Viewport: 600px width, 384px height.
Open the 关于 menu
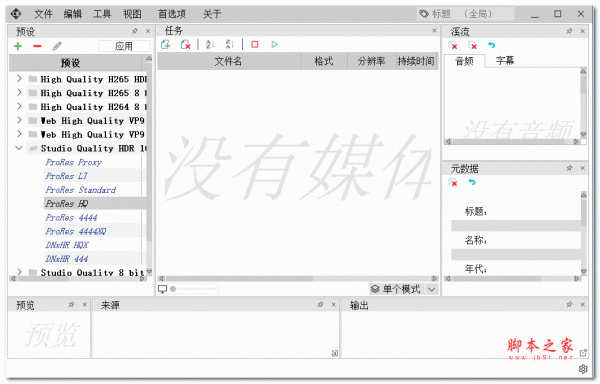point(212,14)
